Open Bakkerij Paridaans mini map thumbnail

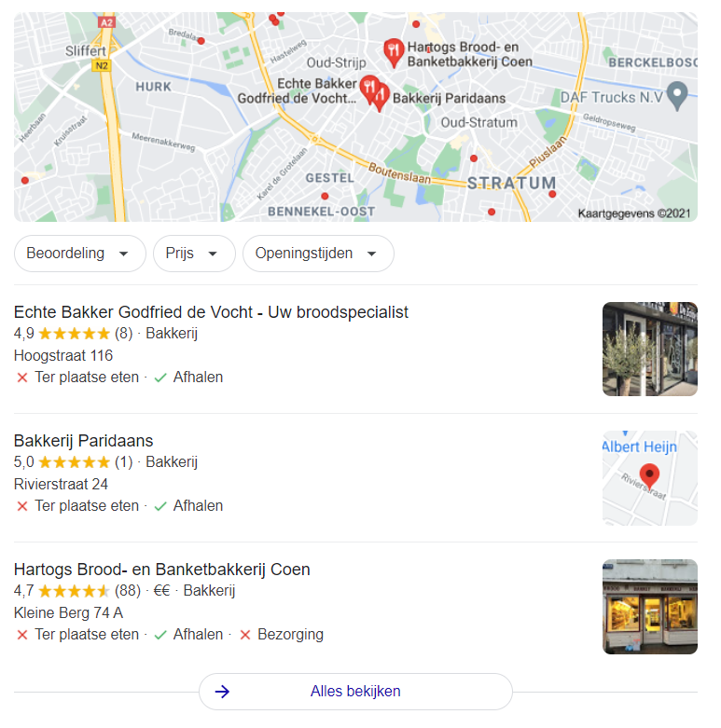[650, 478]
